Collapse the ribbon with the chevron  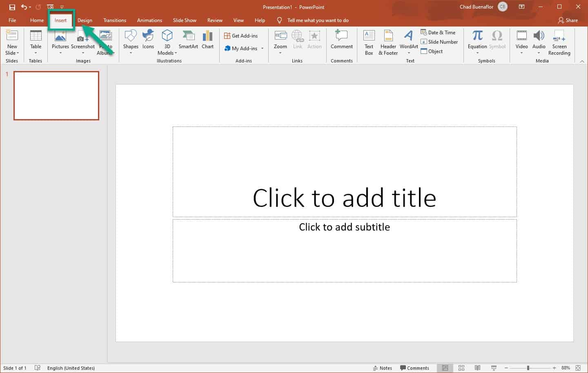click(582, 61)
